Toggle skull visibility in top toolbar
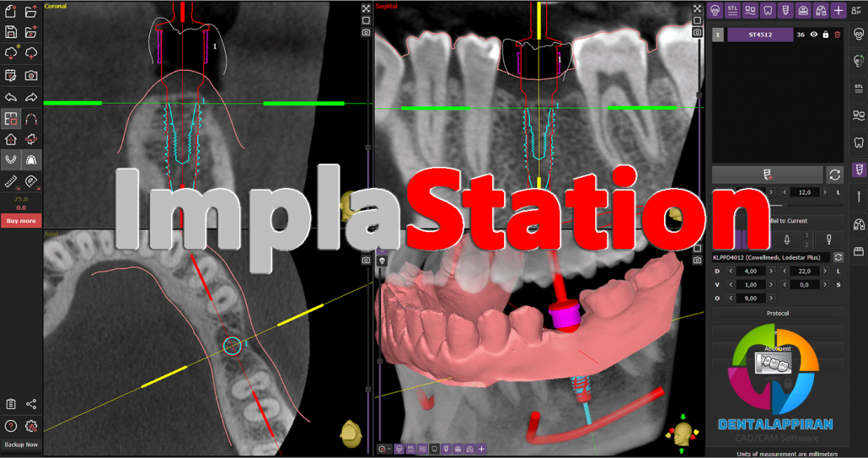The height and width of the screenshot is (458, 868). coord(715,10)
